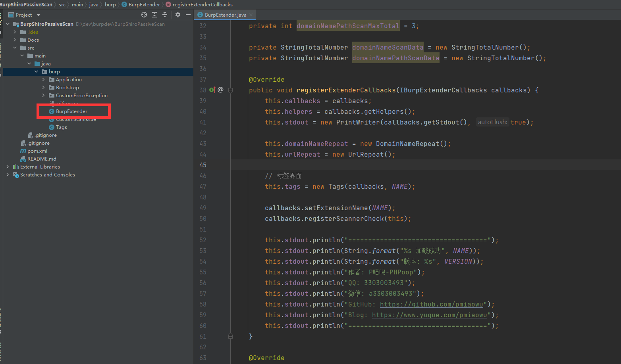Click Docs folder icon
Viewport: 621px width, 364px height.
(23, 40)
